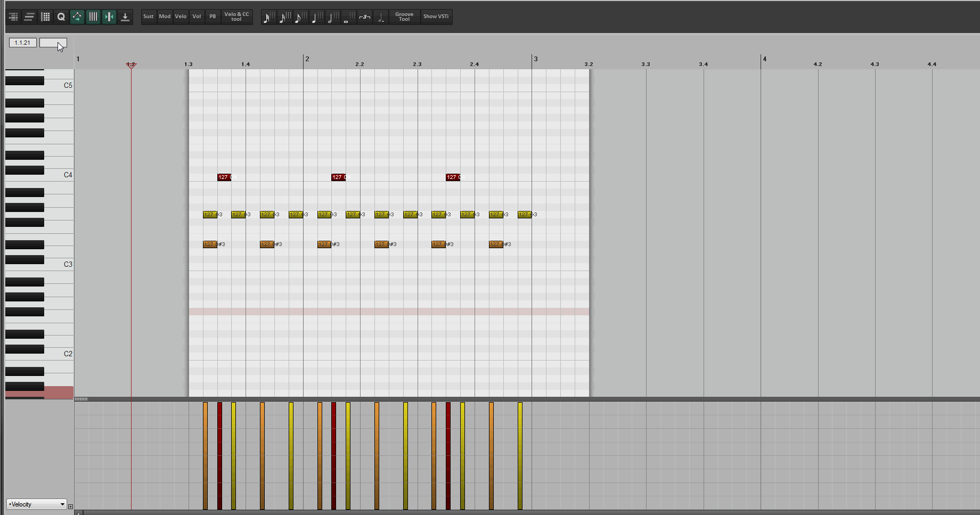Select the second dark red C4 note
Screen dimensions: 980x515
[338, 177]
